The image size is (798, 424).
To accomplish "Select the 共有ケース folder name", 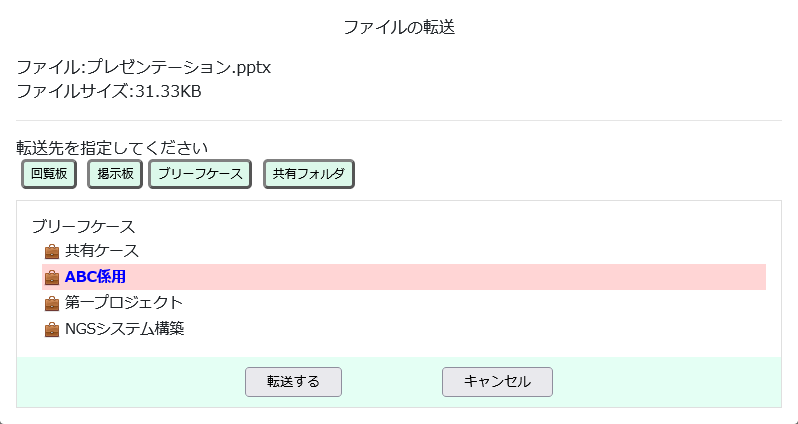I will point(102,251).
